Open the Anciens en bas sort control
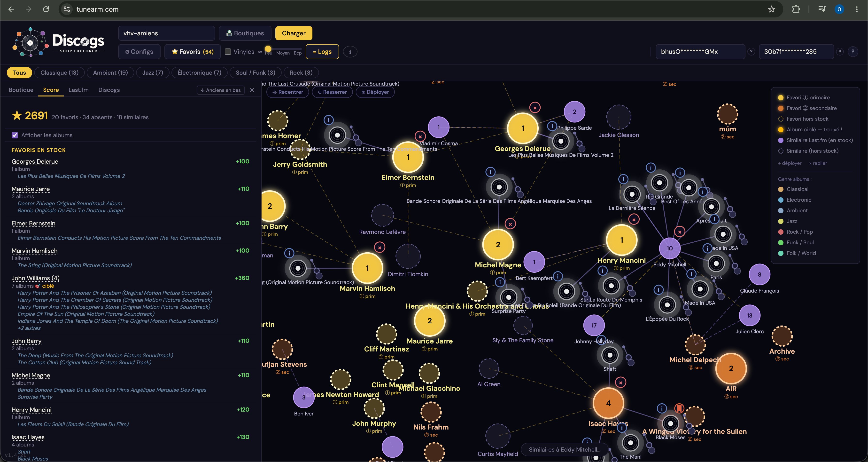 point(221,90)
